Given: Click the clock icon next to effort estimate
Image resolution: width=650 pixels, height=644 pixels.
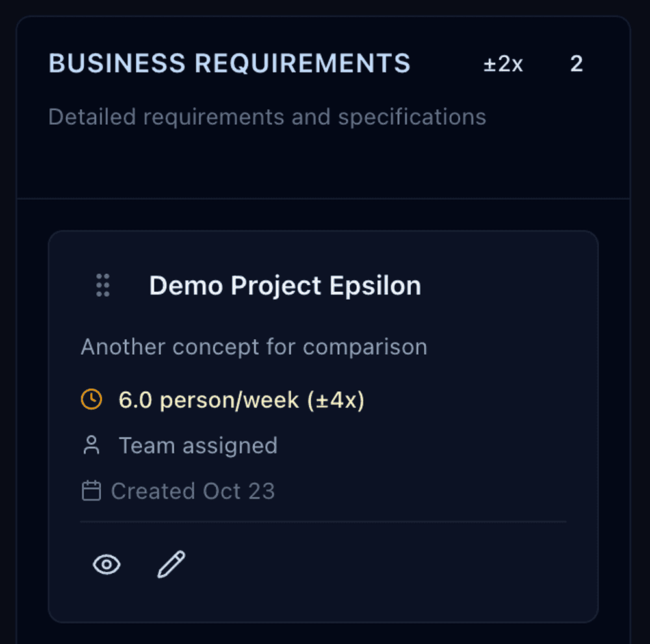Looking at the screenshot, I should point(92,400).
